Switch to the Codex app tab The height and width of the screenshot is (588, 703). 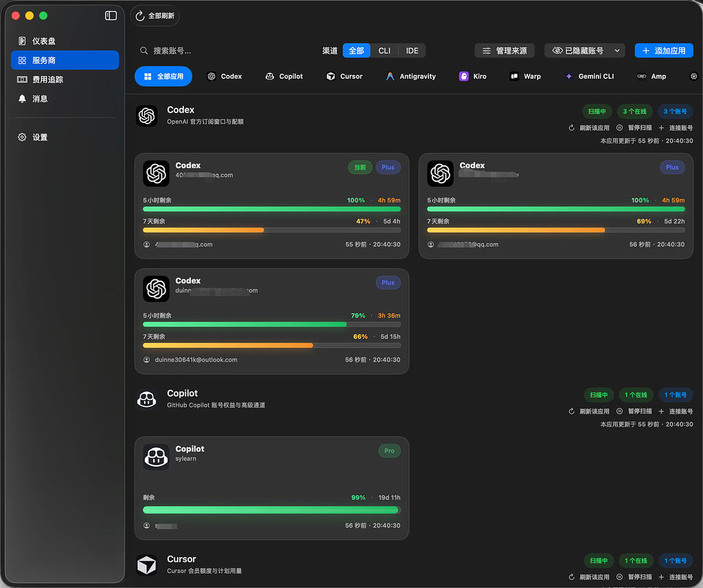224,76
